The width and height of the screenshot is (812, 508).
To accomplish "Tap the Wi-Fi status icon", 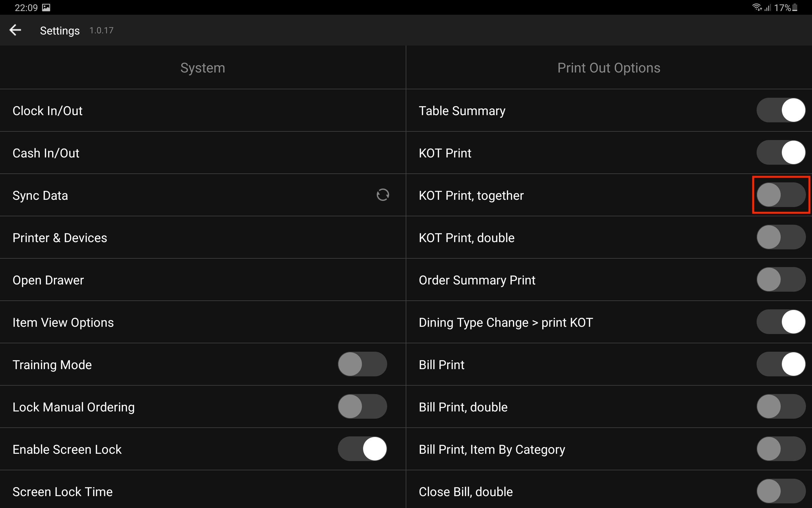I will tap(757, 7).
